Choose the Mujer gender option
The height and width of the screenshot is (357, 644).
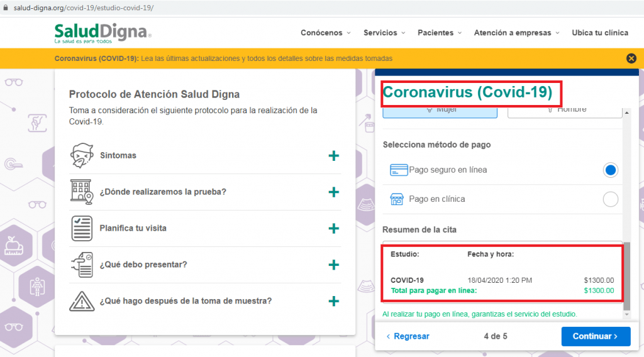440,113
